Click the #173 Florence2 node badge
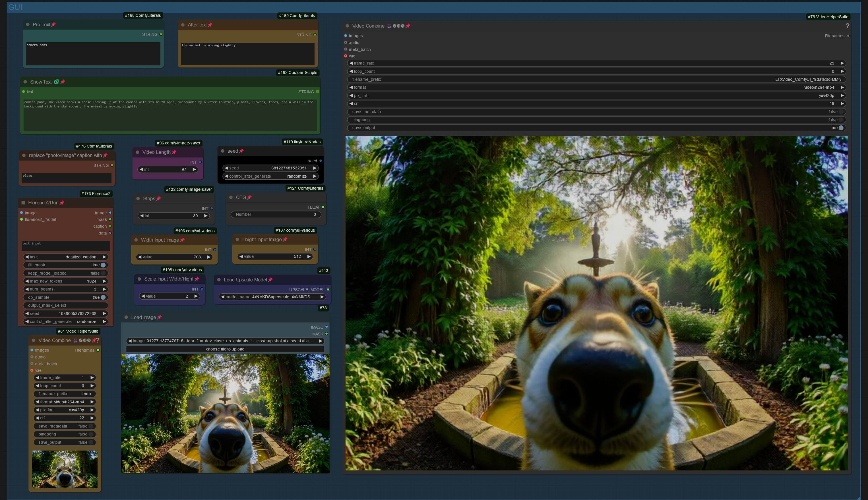The image size is (868, 500). (x=96, y=193)
